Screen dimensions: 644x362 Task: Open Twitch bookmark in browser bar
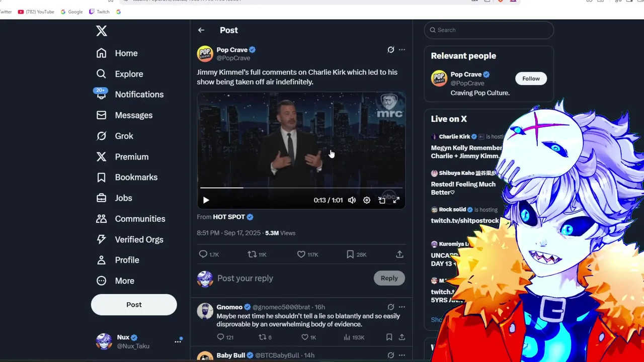(99, 12)
